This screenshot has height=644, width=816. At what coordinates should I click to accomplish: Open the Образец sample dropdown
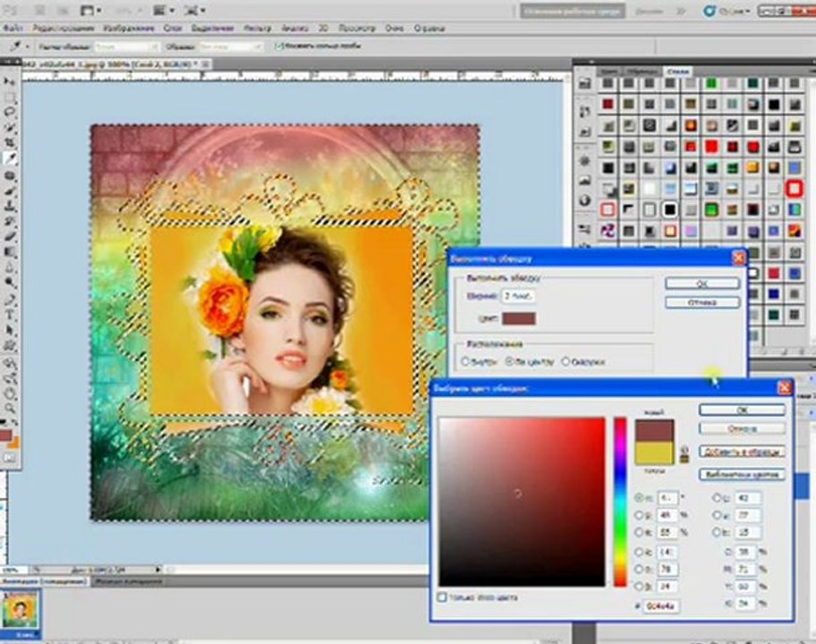(x=231, y=47)
